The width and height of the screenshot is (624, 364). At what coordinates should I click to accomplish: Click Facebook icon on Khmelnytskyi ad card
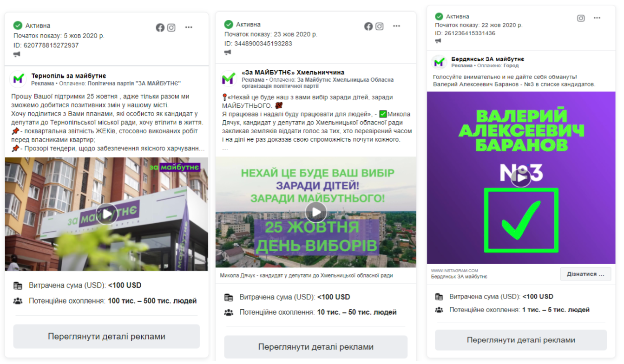[368, 26]
